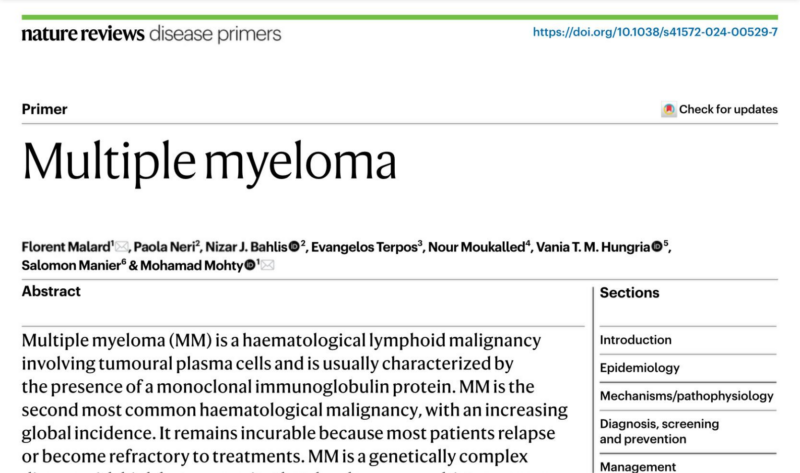Jump to the Management section
Viewport: 800px width, 473px height.
[638, 466]
